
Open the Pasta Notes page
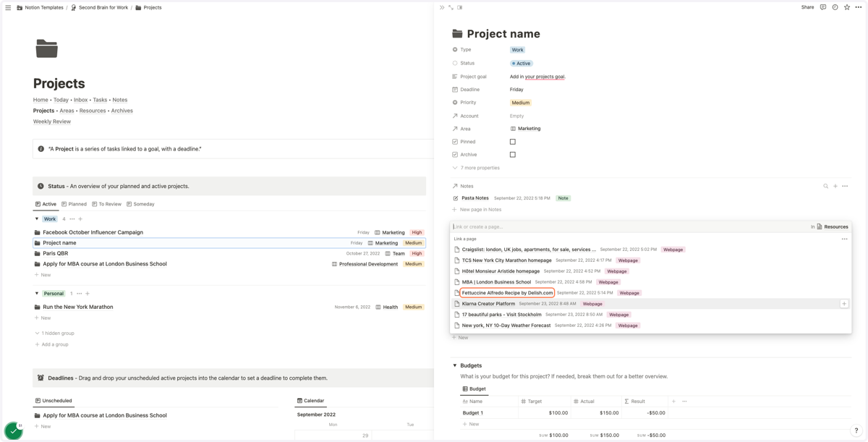point(475,198)
